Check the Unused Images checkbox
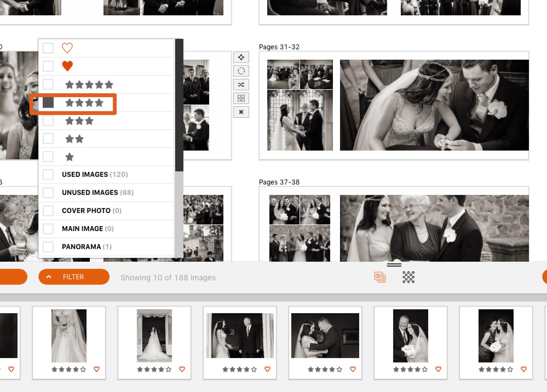 48,192
